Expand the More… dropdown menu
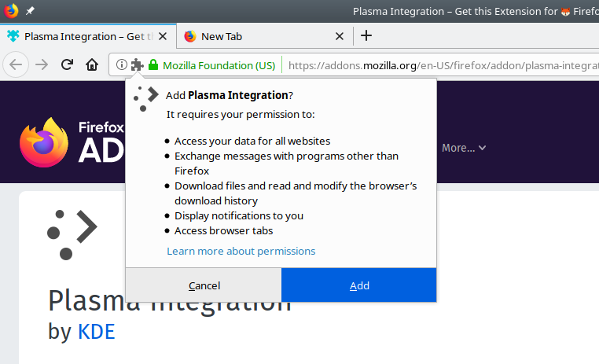Screen dimensions: 599x364 coord(464,148)
